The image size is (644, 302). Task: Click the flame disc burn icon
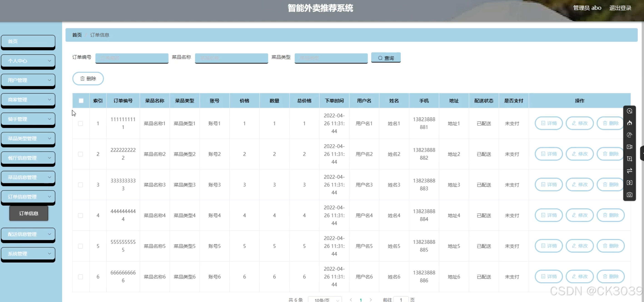[x=629, y=123]
